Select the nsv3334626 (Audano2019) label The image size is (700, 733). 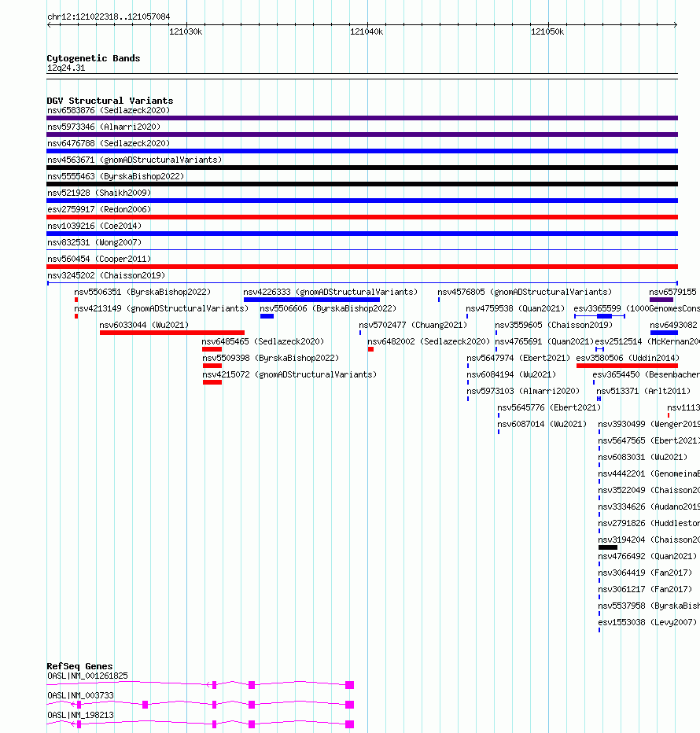point(649,506)
